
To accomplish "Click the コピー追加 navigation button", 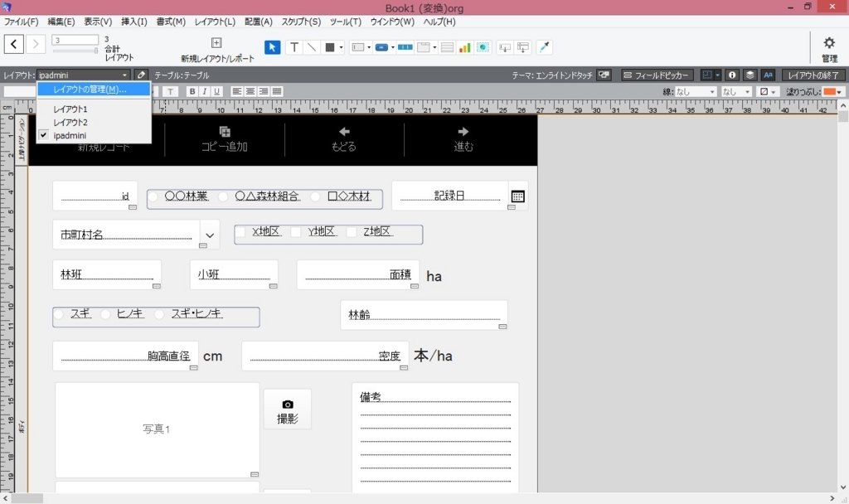I will coord(224,139).
